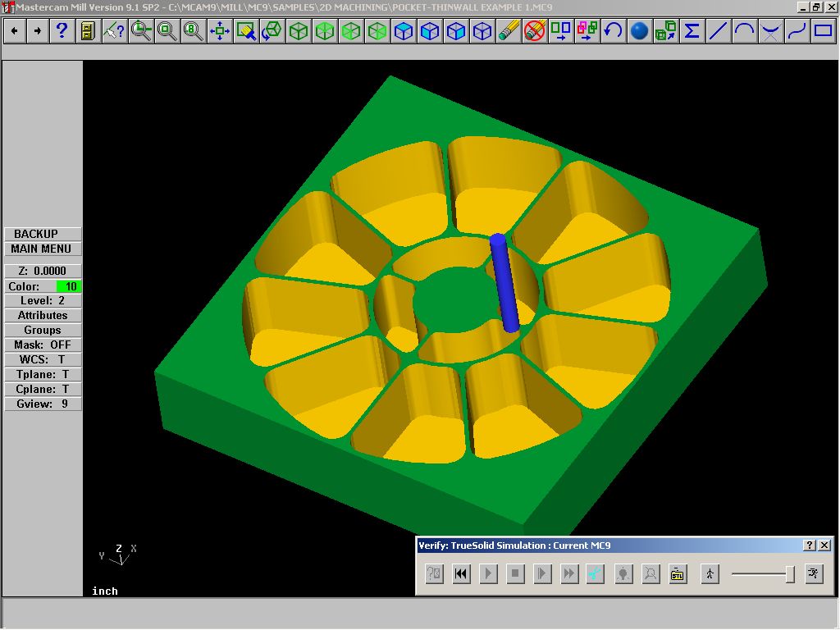This screenshot has width=840, height=630.
Task: Click the walking figure slow-speed icon
Action: [710, 574]
